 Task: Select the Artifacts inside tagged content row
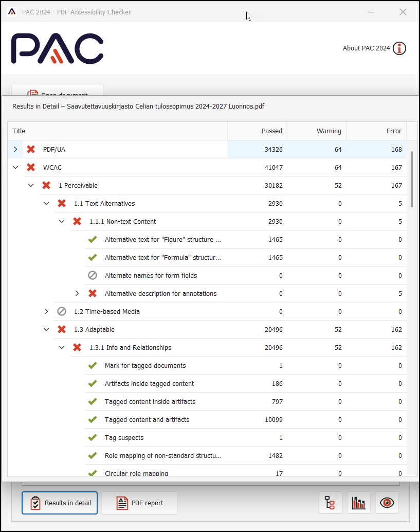point(149,383)
